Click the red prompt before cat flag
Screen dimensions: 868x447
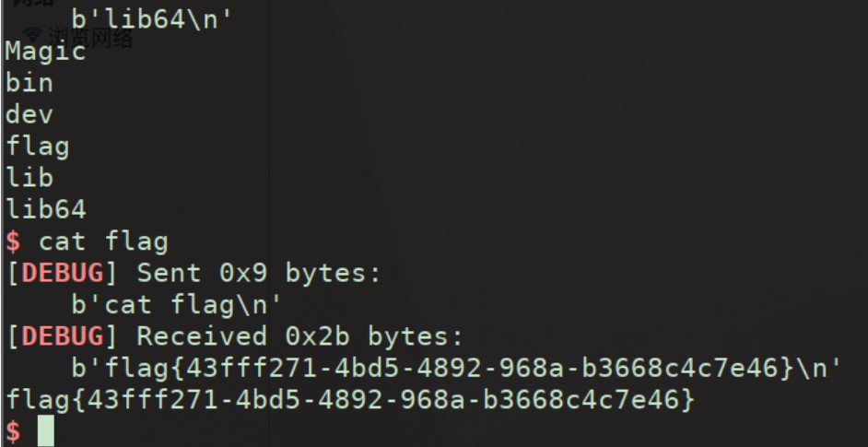[13, 242]
